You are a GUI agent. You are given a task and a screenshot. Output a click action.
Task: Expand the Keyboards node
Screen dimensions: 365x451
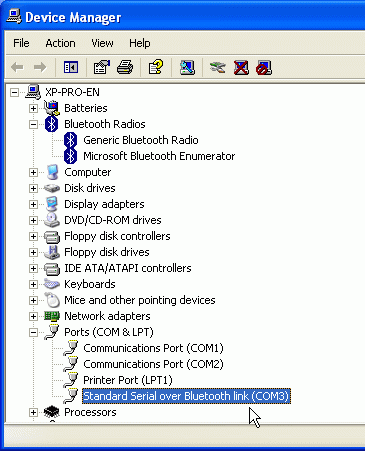[33, 284]
